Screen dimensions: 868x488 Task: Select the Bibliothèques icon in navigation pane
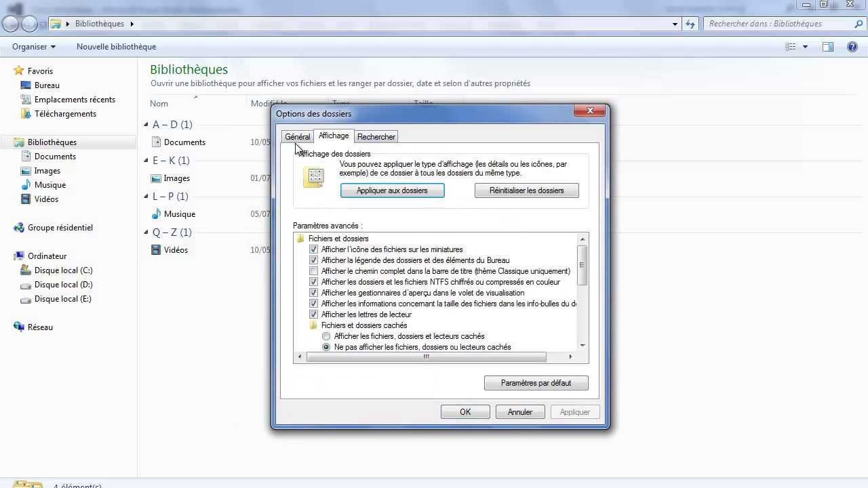(19, 142)
